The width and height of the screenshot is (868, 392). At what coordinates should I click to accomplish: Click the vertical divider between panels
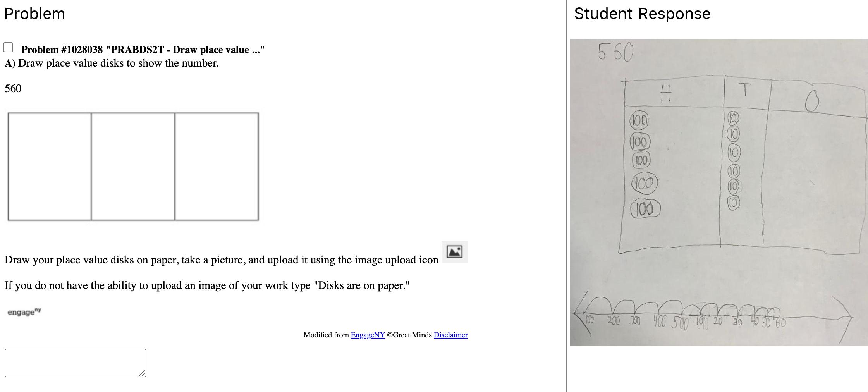pyautogui.click(x=567, y=196)
